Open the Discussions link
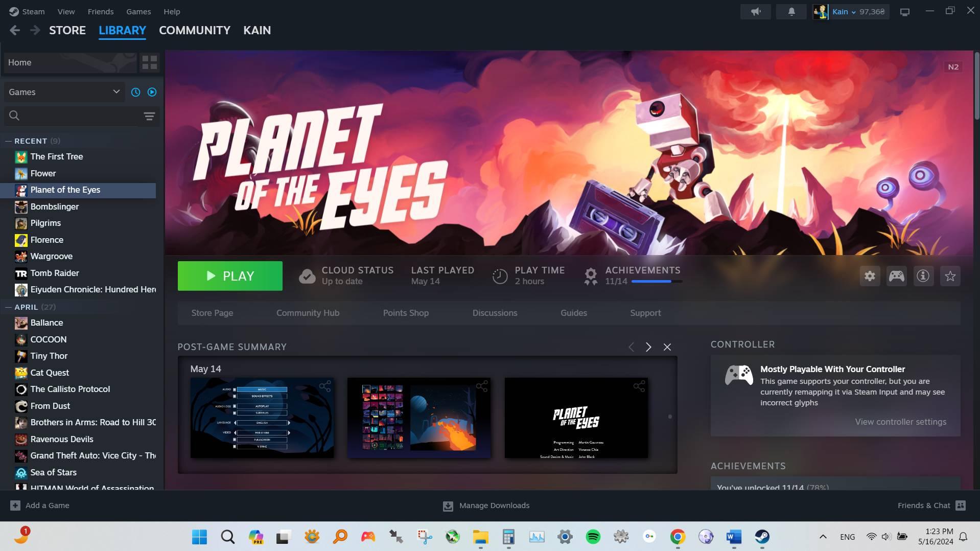 [x=495, y=313]
